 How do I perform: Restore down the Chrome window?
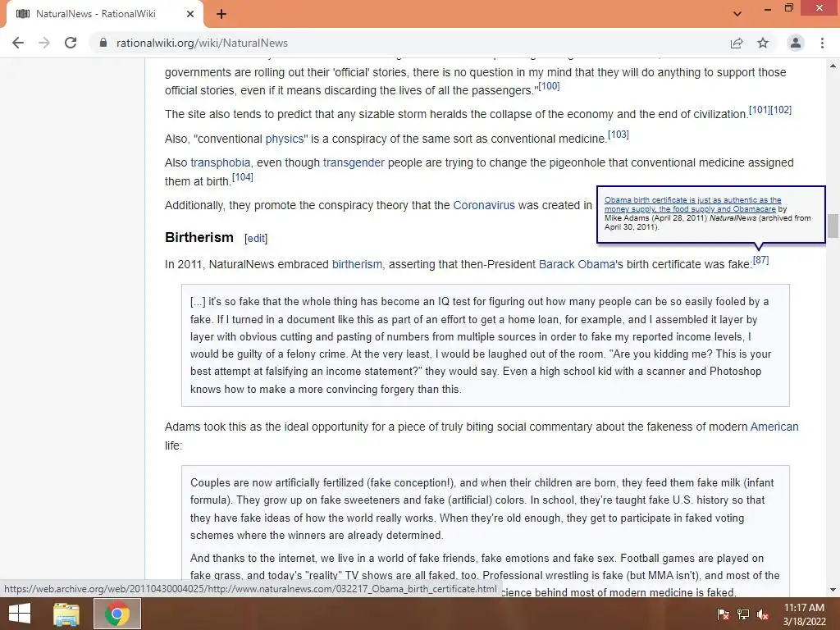pos(789,8)
